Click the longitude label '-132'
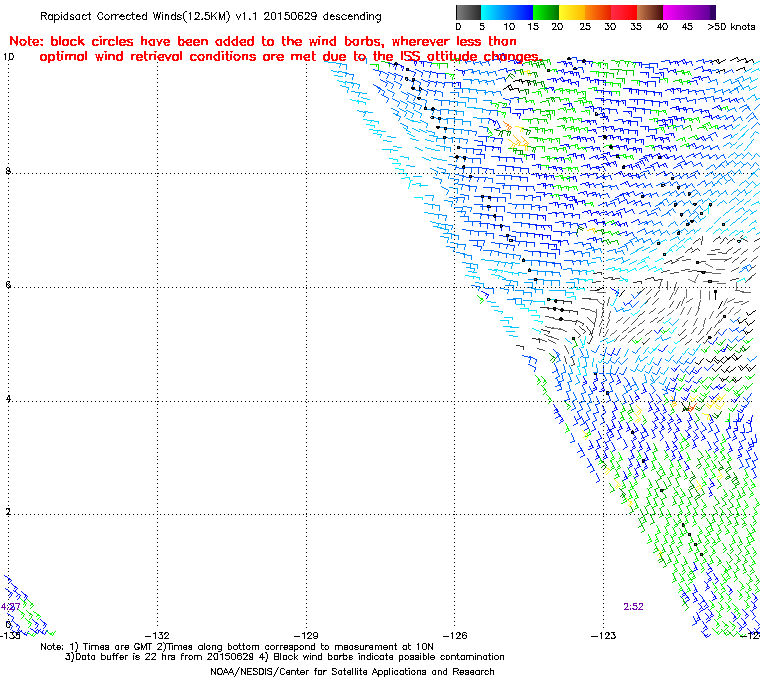 point(158,635)
